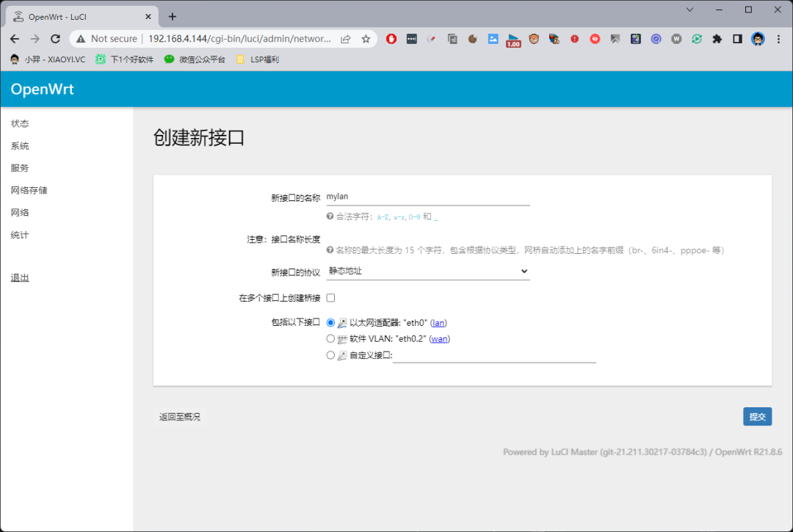The height and width of the screenshot is (532, 793).
Task: Click the interface name field containing mylan
Action: pyautogui.click(x=428, y=197)
